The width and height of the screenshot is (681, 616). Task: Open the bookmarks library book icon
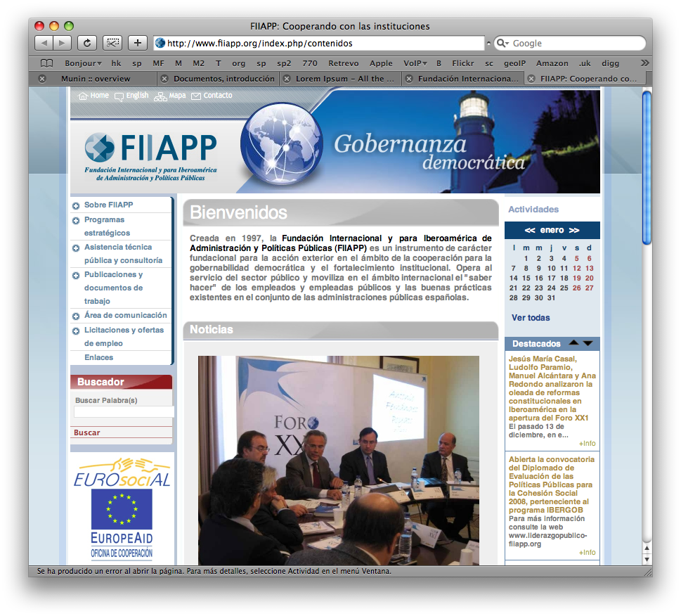click(x=46, y=63)
